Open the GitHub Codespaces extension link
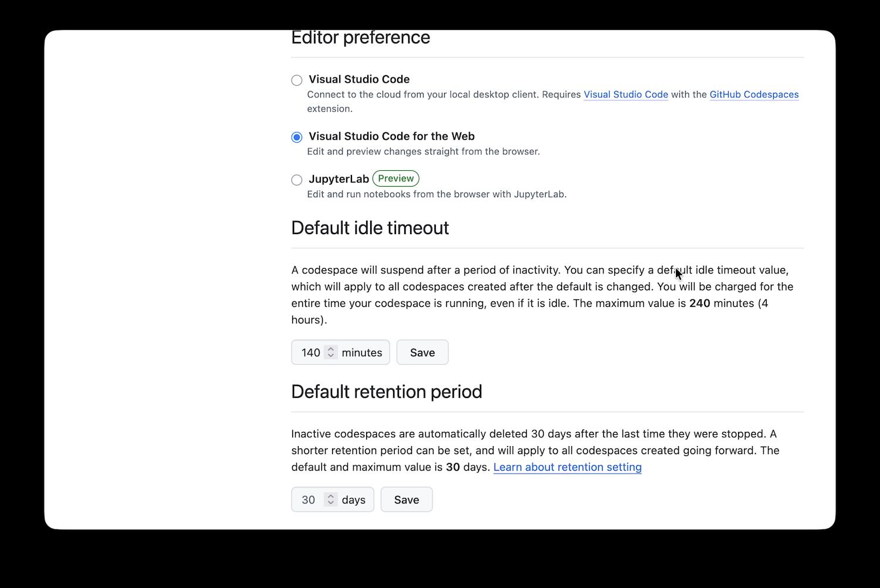This screenshot has height=588, width=880. tap(754, 94)
